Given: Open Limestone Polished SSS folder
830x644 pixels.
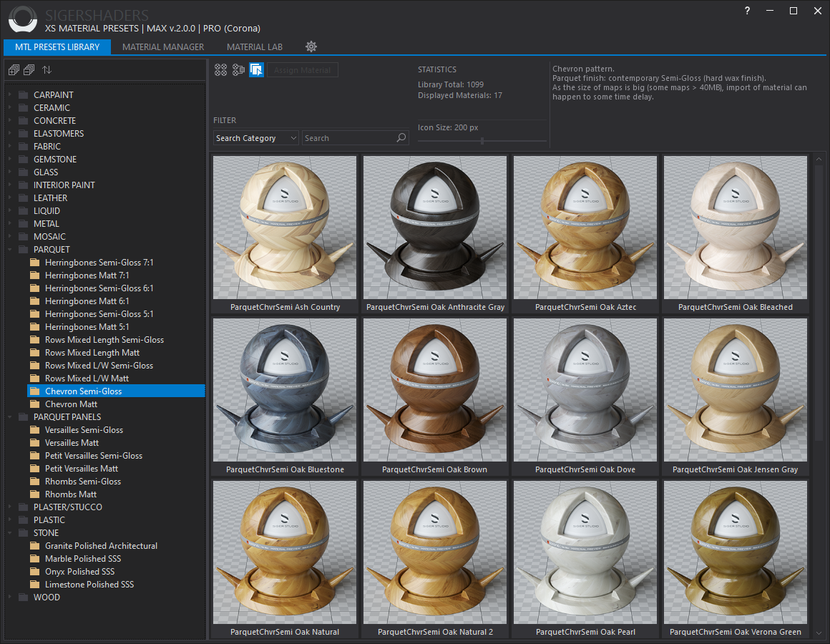Looking at the screenshot, I should click(89, 585).
